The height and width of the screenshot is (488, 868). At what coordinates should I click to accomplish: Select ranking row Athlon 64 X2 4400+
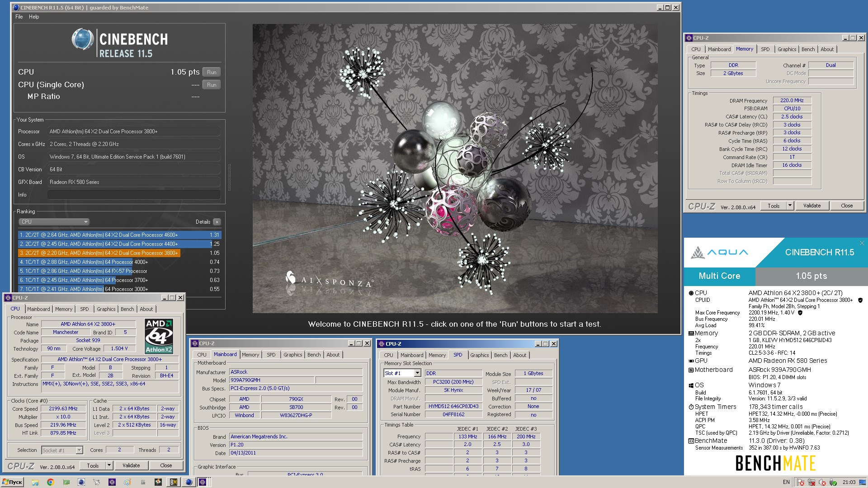coord(120,244)
